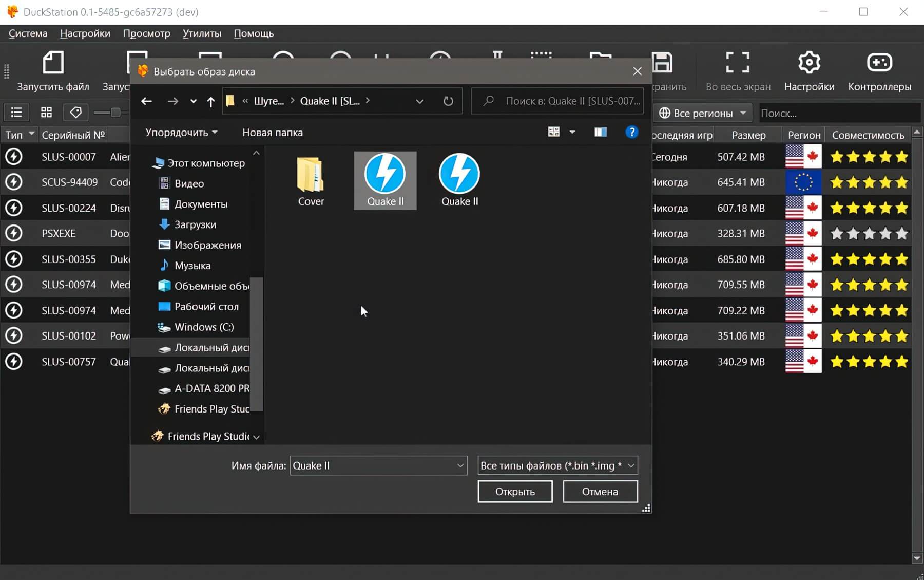This screenshot has height=580, width=924.
Task: Click the Cancel button
Action: pyautogui.click(x=600, y=492)
